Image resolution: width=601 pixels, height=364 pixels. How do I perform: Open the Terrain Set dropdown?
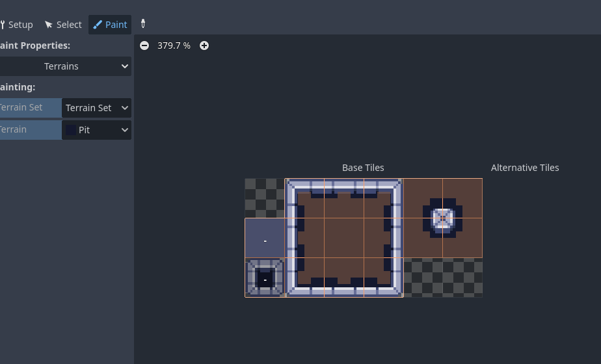click(96, 108)
